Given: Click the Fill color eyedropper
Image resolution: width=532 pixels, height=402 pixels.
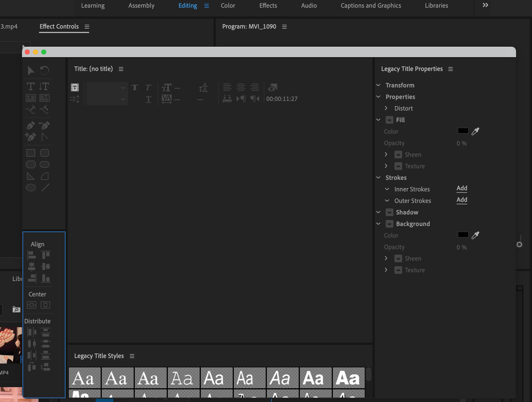Looking at the screenshot, I should point(475,131).
